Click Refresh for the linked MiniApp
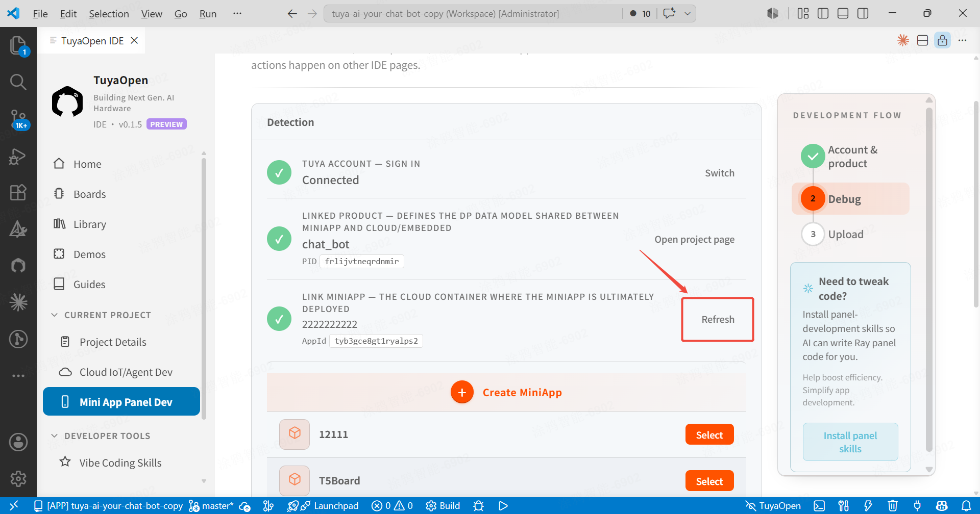The width and height of the screenshot is (980, 514). tap(718, 319)
